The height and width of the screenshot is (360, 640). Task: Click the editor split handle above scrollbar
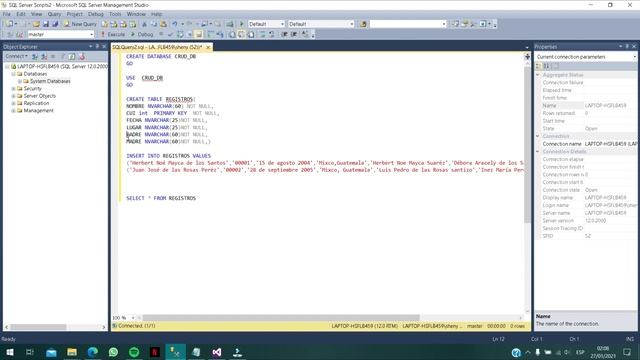(527, 57)
